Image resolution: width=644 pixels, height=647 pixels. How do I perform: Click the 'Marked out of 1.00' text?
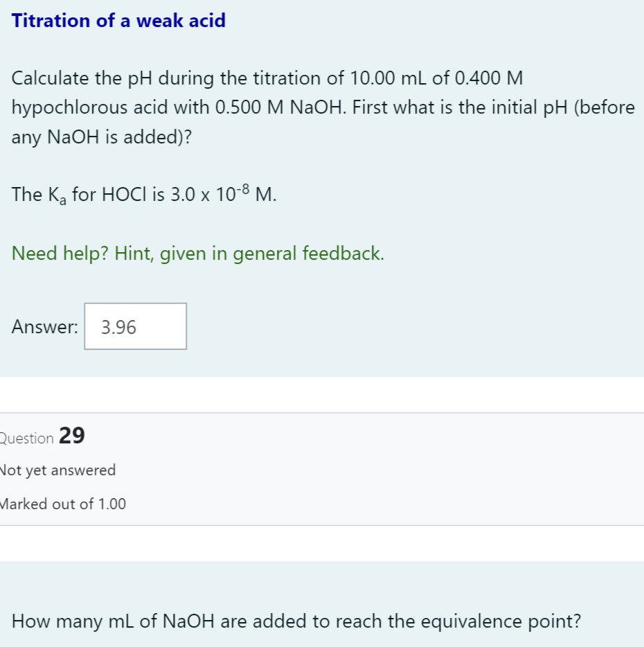pyautogui.click(x=63, y=504)
